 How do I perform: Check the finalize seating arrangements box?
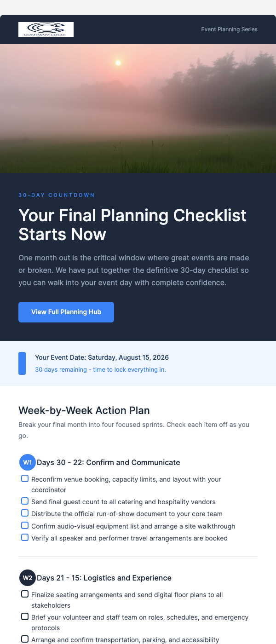(25, 594)
